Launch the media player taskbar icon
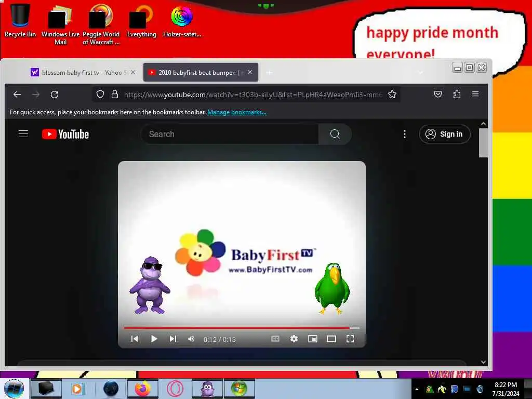The width and height of the screenshot is (532, 399). (77, 389)
